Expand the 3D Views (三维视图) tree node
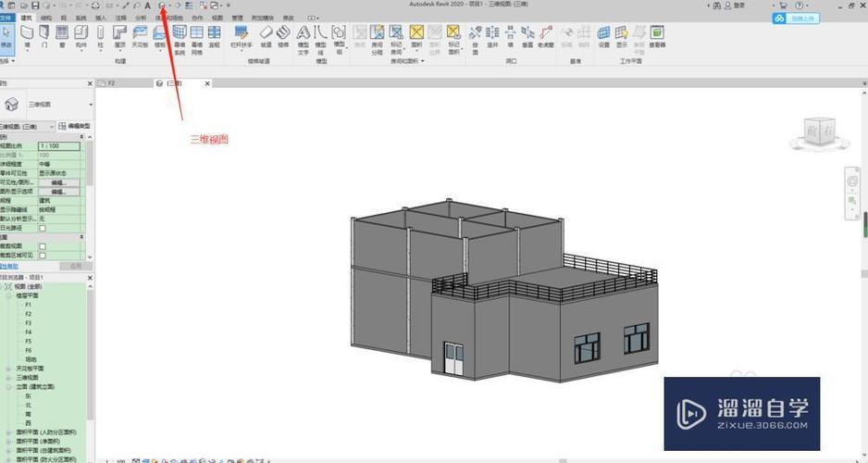 pyautogui.click(x=9, y=378)
